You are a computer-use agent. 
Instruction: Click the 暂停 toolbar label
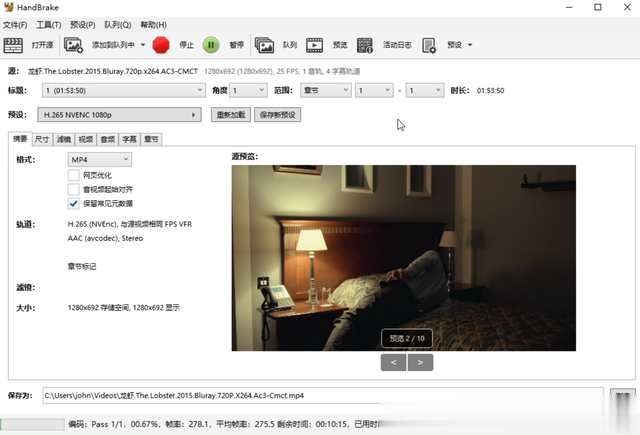(x=237, y=45)
